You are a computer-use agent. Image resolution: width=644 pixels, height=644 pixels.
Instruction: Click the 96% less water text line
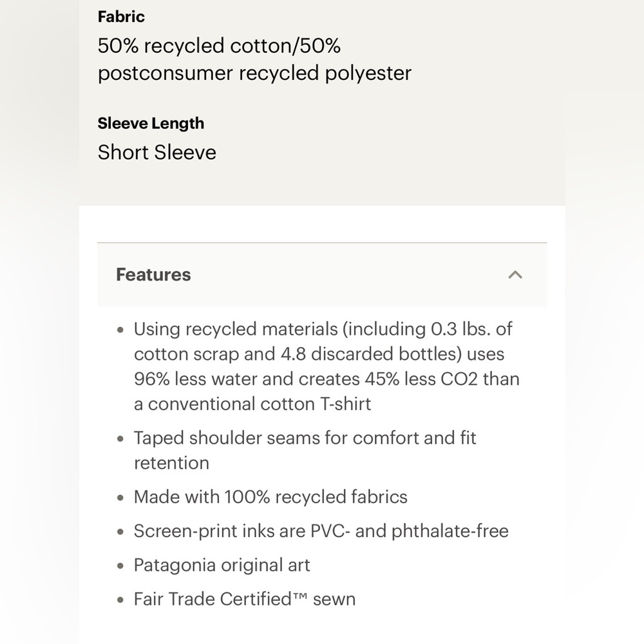pos(327,379)
